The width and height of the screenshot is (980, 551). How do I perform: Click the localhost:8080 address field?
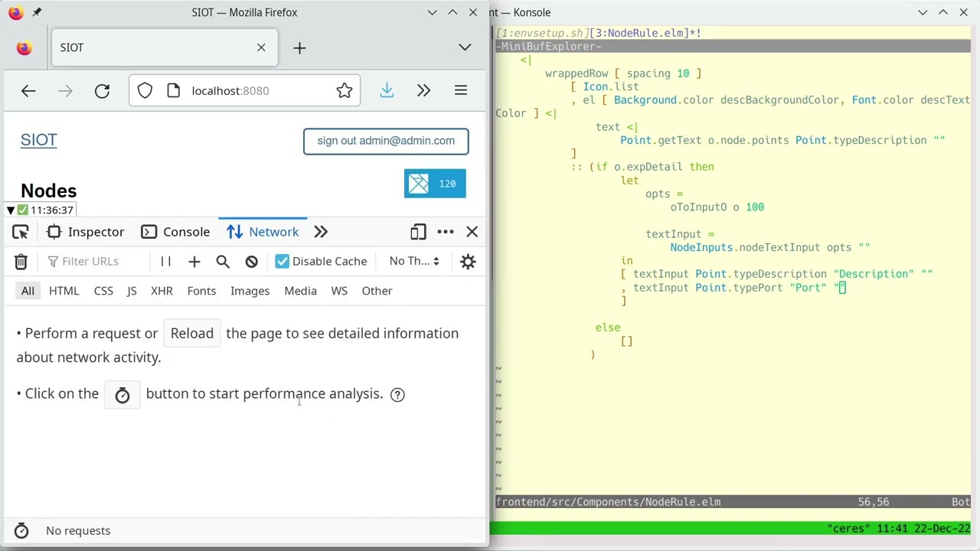(x=245, y=91)
